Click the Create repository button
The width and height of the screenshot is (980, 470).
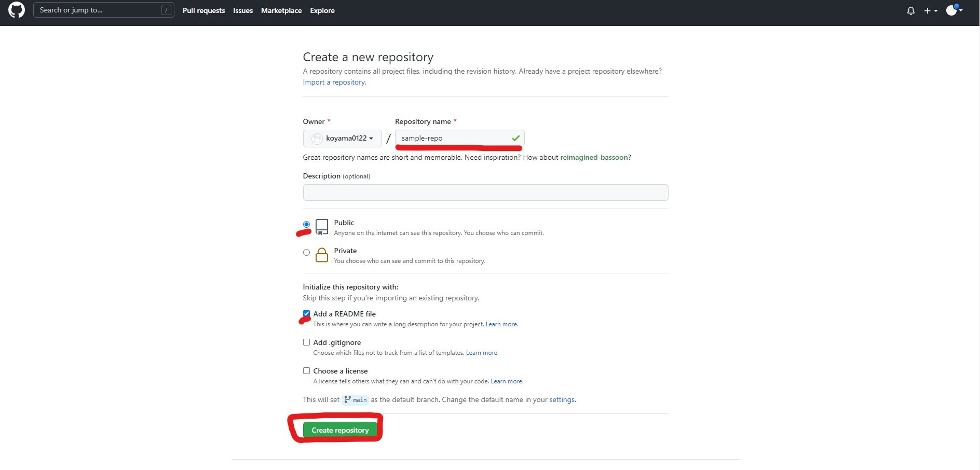(340, 430)
